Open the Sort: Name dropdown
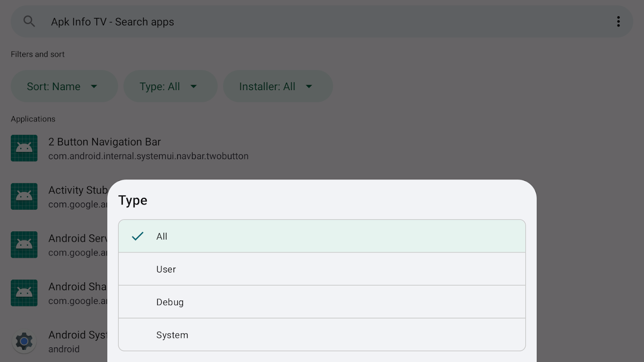The image size is (644, 362). (64, 86)
